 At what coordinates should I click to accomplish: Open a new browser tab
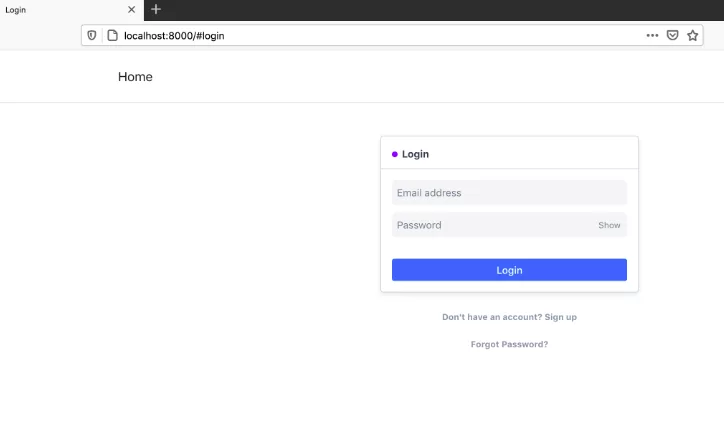(x=156, y=9)
